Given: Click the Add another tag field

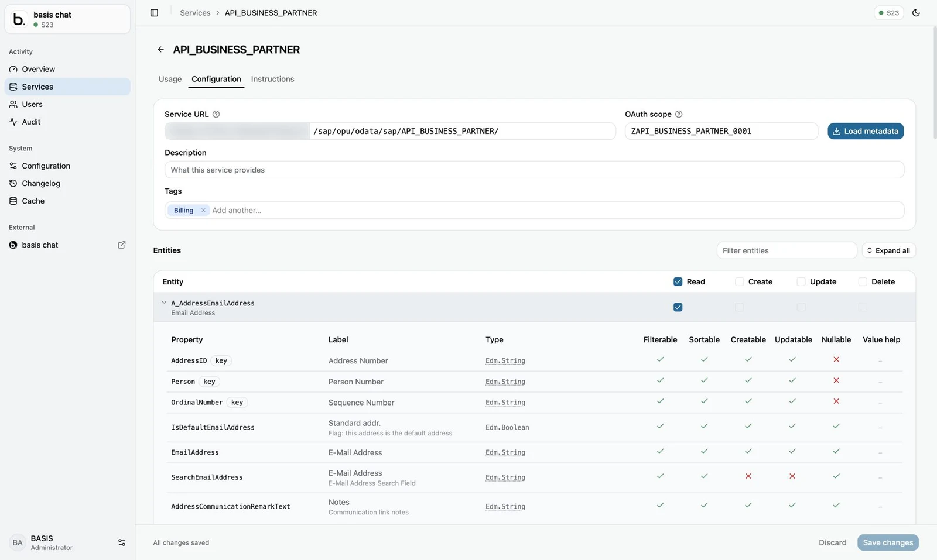Looking at the screenshot, I should [556, 210].
